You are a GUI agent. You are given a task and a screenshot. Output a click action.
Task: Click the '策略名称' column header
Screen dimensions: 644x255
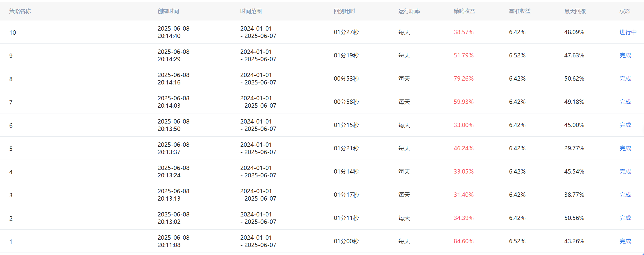point(20,11)
